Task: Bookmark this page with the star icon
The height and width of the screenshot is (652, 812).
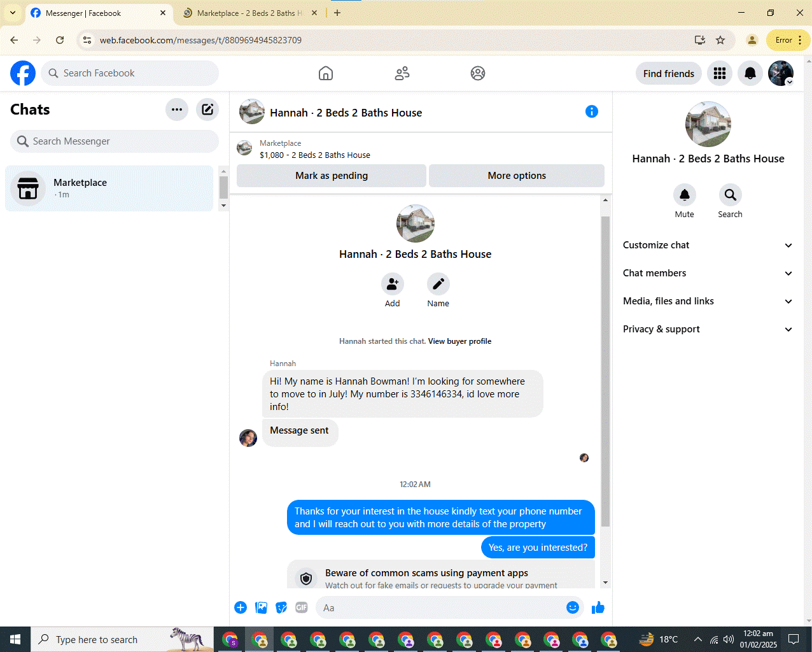Action: tap(720, 40)
